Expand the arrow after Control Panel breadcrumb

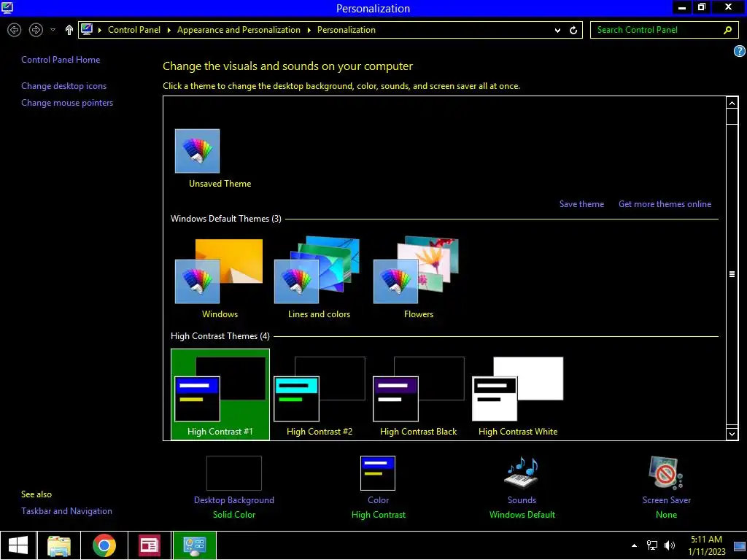169,30
